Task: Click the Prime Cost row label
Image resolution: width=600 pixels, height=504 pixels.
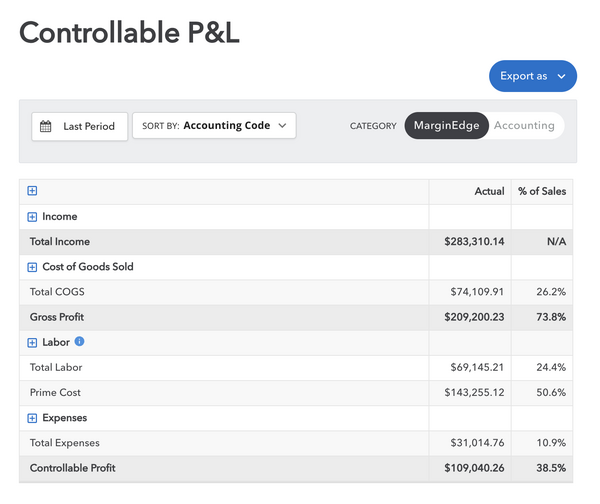Action: (55, 393)
